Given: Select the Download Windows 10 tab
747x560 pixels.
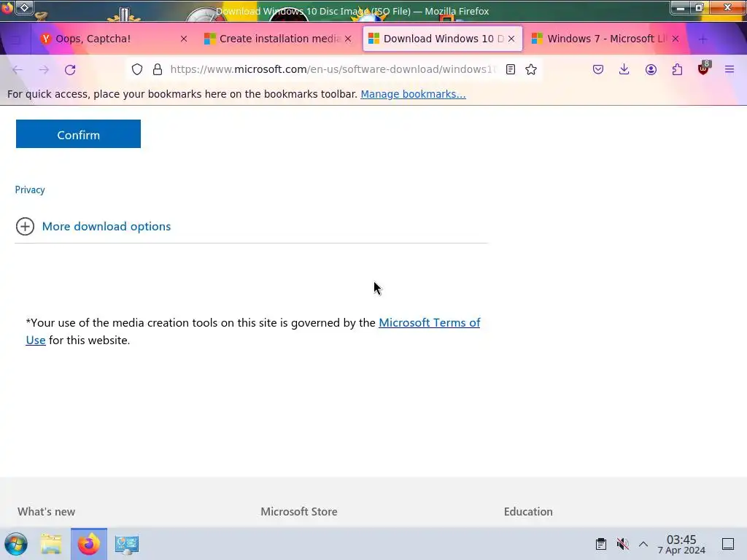Looking at the screenshot, I should pos(443,39).
